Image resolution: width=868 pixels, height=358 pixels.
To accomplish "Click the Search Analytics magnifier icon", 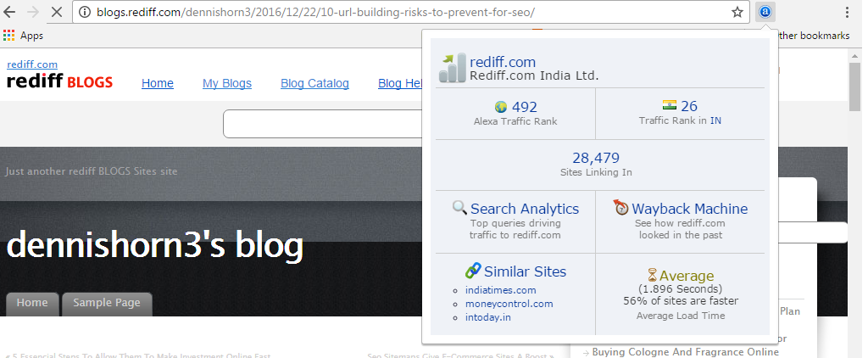I will pyautogui.click(x=459, y=208).
